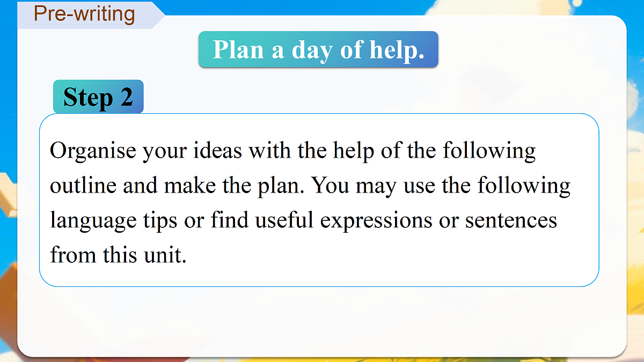Click the word 'sentences' in the third line
This screenshot has height=362, width=644.
(x=511, y=220)
